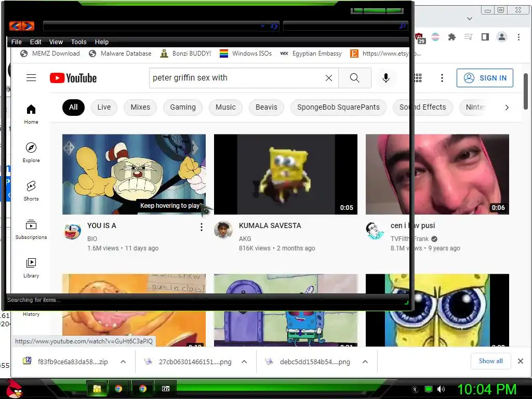Open the Edit menu

click(x=35, y=42)
